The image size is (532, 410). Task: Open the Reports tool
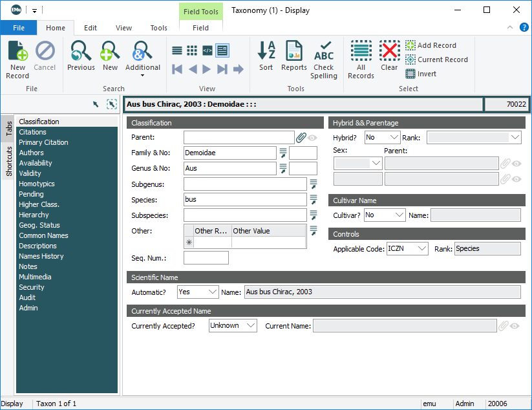(x=293, y=51)
